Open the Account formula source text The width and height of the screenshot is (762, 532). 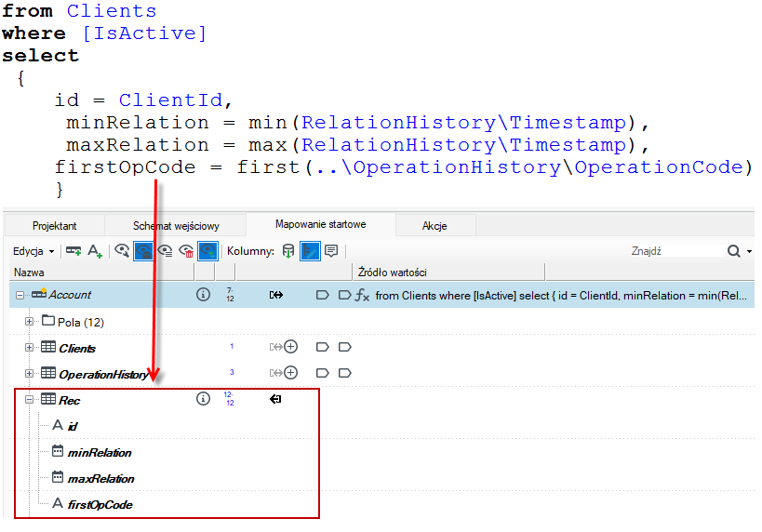coord(561,296)
